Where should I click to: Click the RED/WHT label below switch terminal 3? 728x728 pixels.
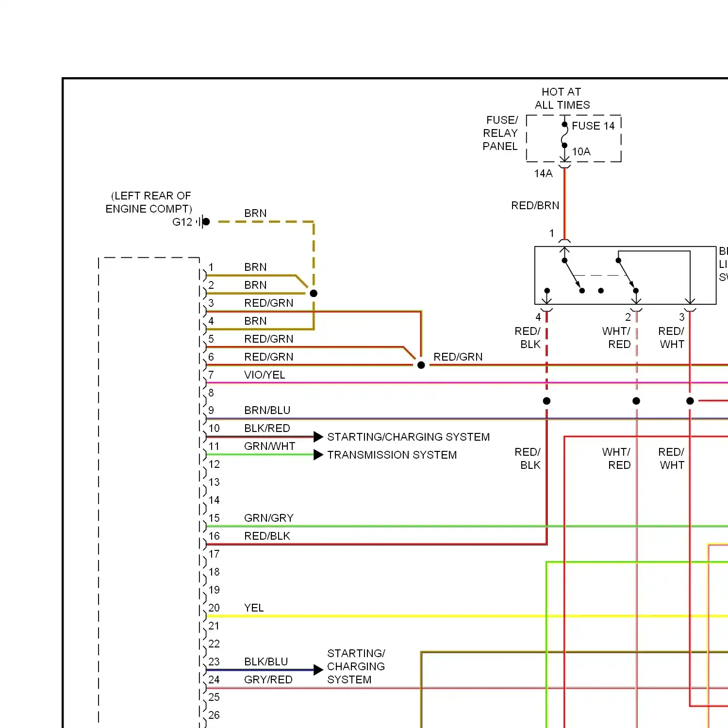point(671,337)
